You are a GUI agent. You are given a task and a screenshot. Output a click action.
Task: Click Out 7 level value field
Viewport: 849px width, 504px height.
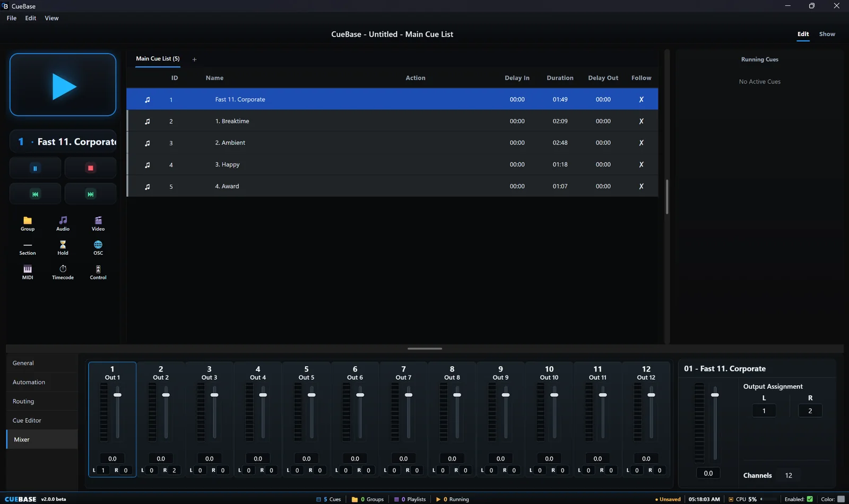(x=403, y=458)
